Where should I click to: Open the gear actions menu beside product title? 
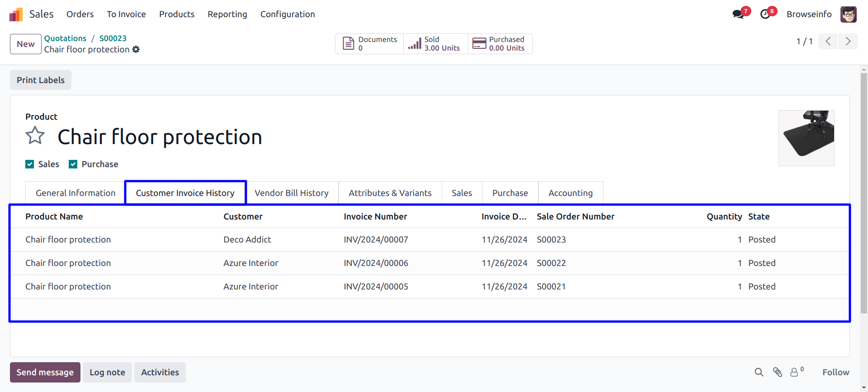[136, 50]
